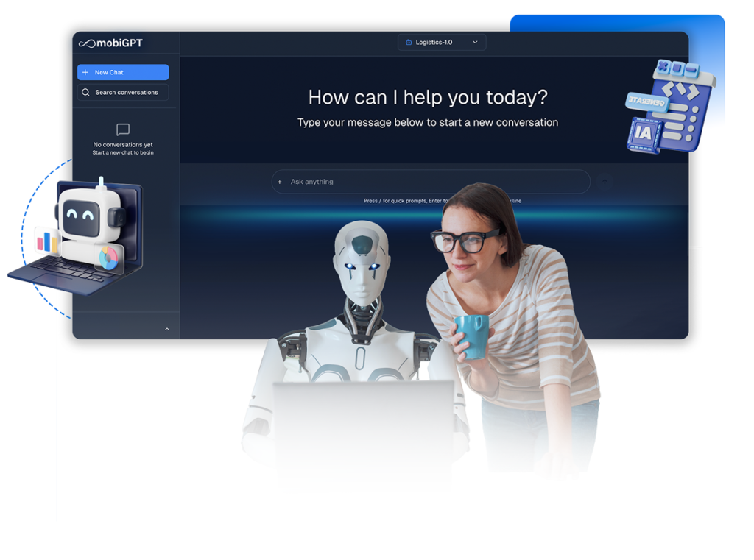
Task: Click the robot icon beside Logistics-1.0
Action: pyautogui.click(x=409, y=43)
